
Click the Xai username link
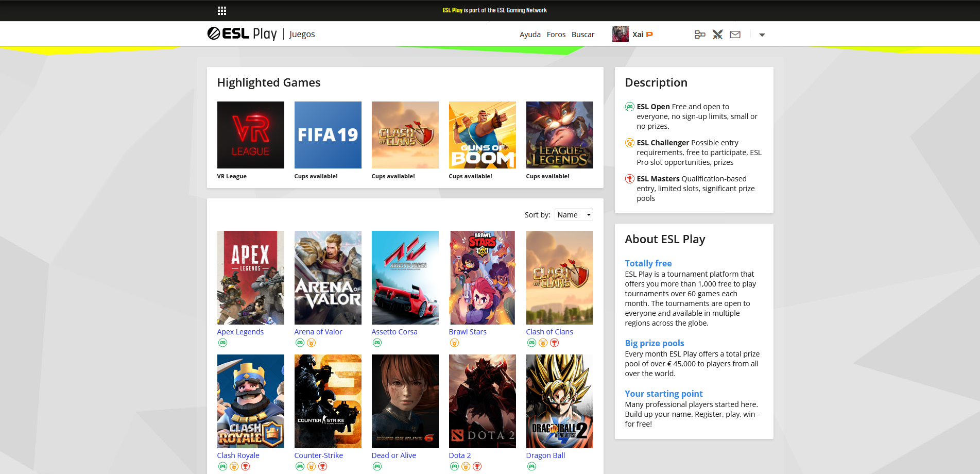[638, 35]
